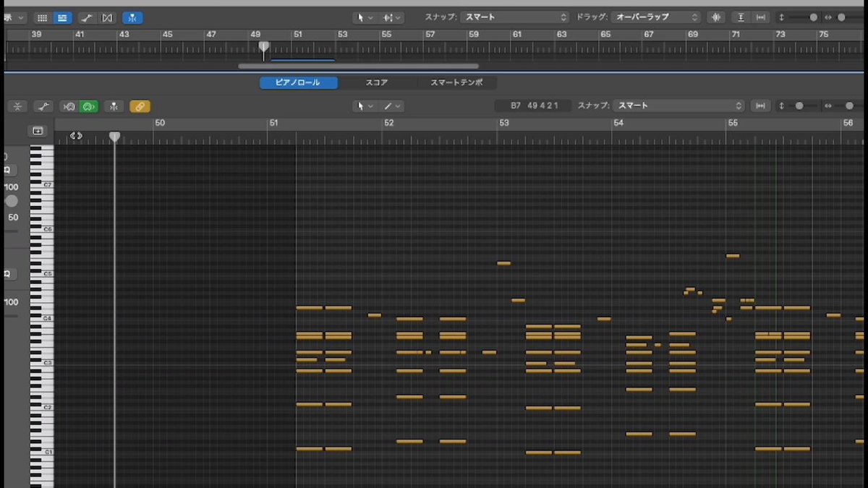
Task: Click the automation curve icon in tracks toolbar
Action: coord(87,17)
